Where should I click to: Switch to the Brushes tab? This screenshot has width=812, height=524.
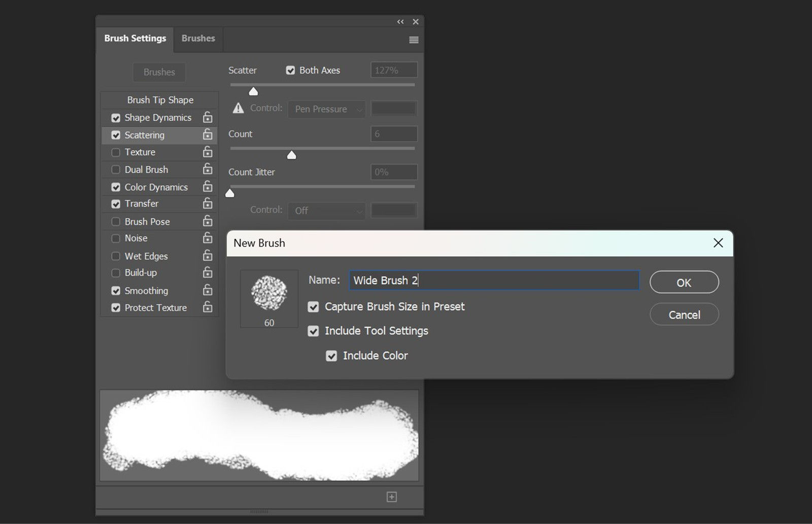(x=198, y=38)
